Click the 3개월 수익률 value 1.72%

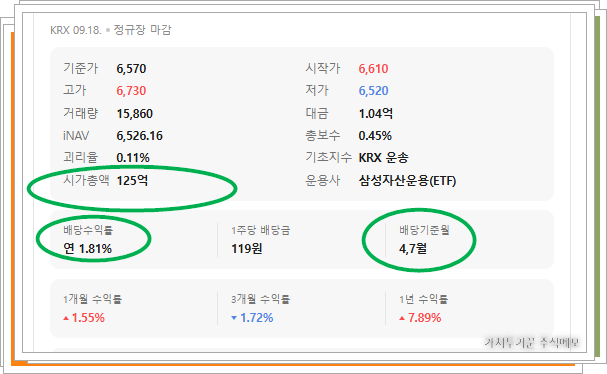[x=257, y=318]
